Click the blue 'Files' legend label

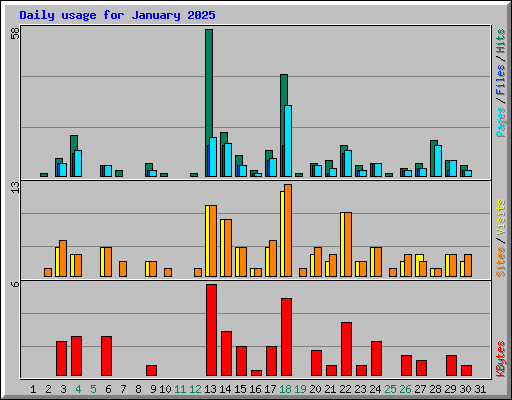point(500,80)
